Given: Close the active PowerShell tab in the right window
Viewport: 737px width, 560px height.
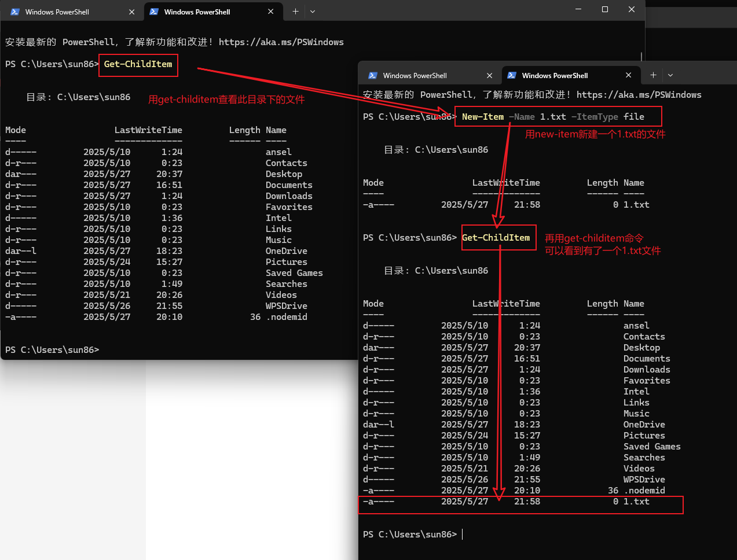Looking at the screenshot, I should [629, 75].
